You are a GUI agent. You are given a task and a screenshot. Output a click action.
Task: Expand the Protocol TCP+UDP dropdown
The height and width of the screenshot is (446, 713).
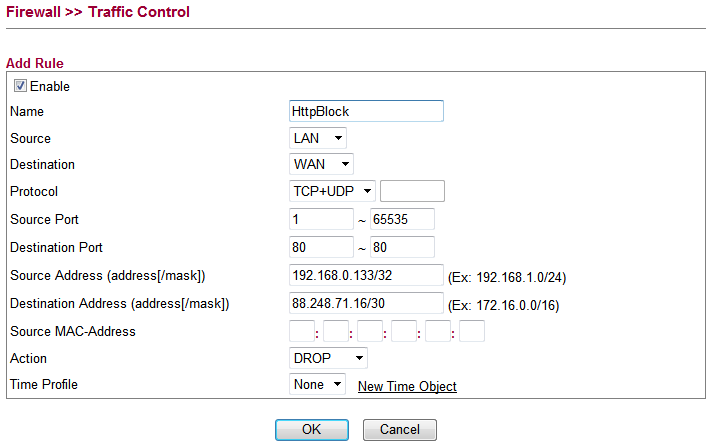(332, 191)
